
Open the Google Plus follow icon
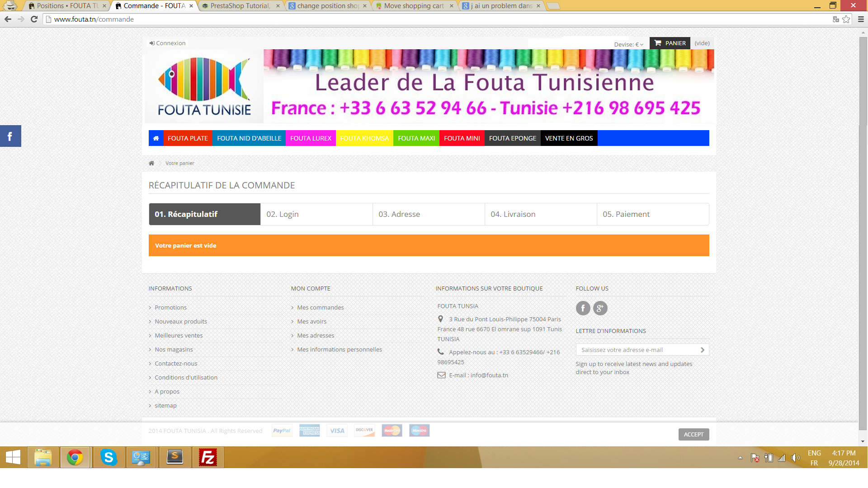tap(600, 308)
